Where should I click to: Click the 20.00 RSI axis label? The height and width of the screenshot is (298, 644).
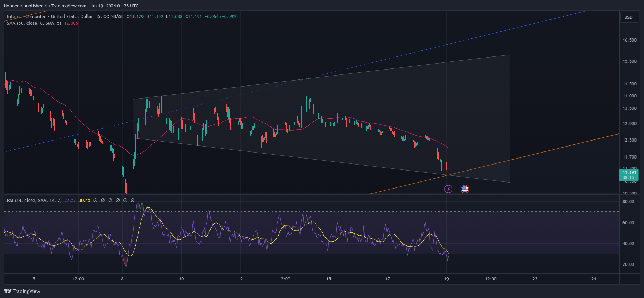(x=628, y=264)
